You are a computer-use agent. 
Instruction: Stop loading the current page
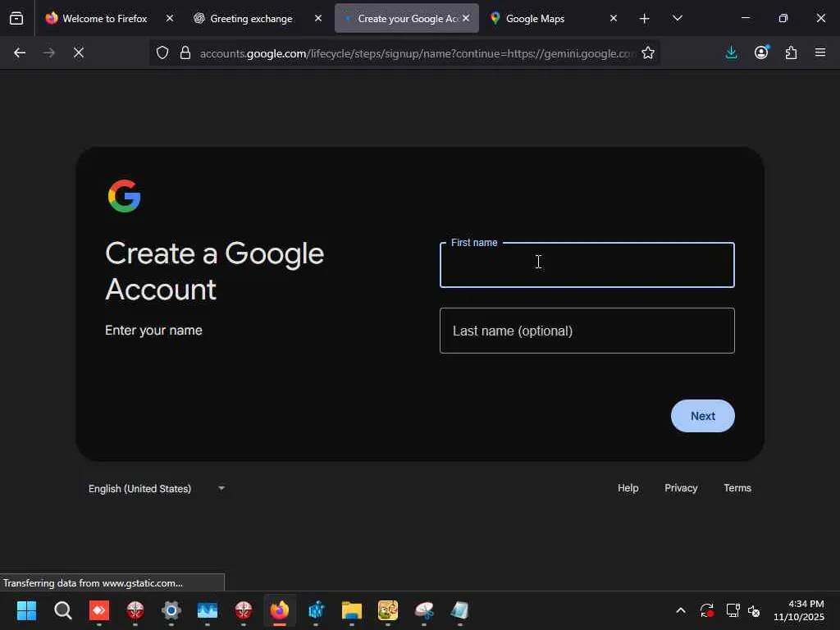[x=78, y=52]
